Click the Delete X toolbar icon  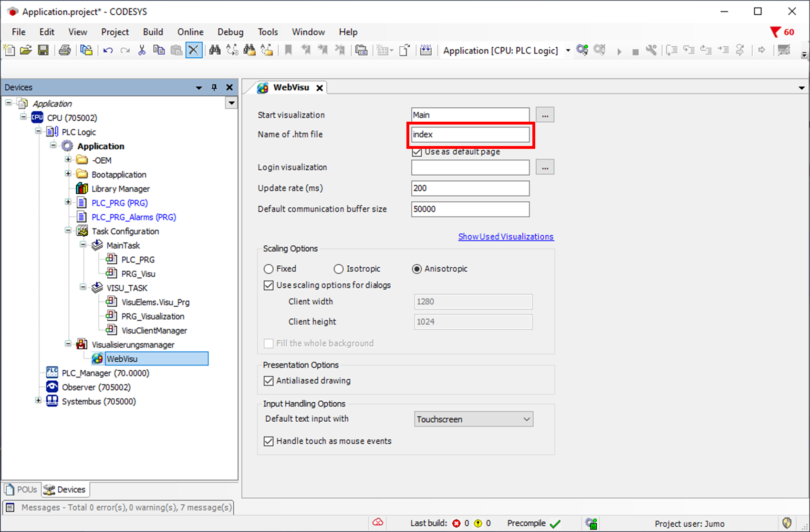click(193, 50)
